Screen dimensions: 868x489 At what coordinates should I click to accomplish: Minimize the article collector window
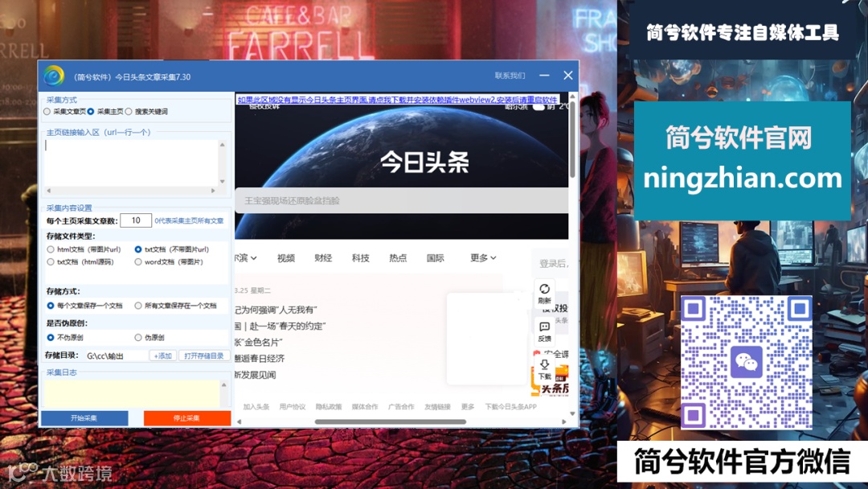coord(544,76)
